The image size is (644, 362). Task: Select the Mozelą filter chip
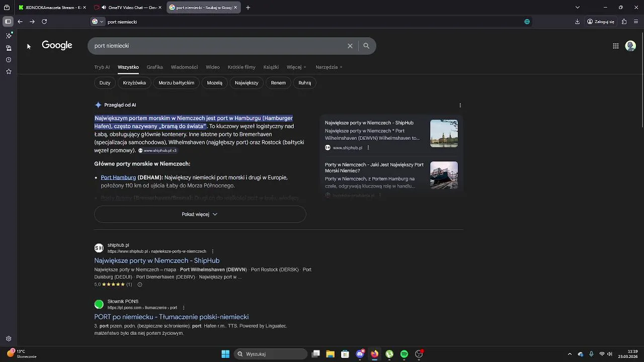pyautogui.click(x=214, y=83)
